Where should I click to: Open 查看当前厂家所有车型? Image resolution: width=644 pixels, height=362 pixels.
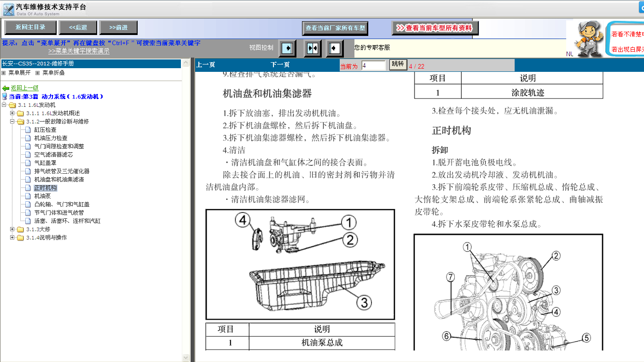(x=335, y=28)
